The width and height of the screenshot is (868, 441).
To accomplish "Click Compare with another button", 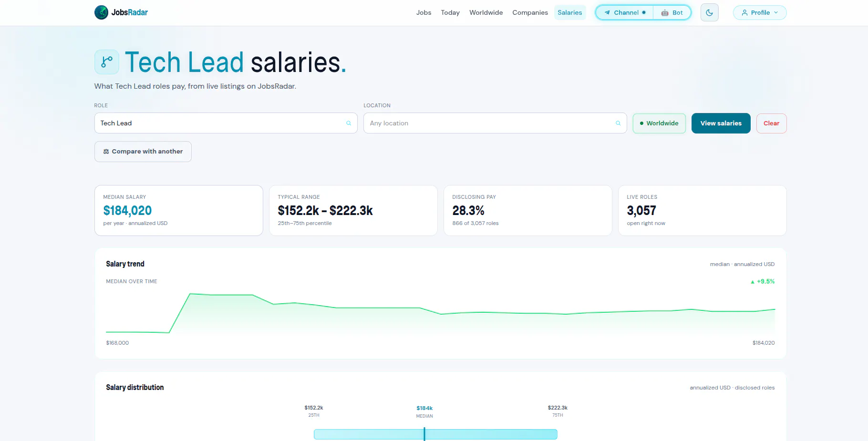I will 143,152.
